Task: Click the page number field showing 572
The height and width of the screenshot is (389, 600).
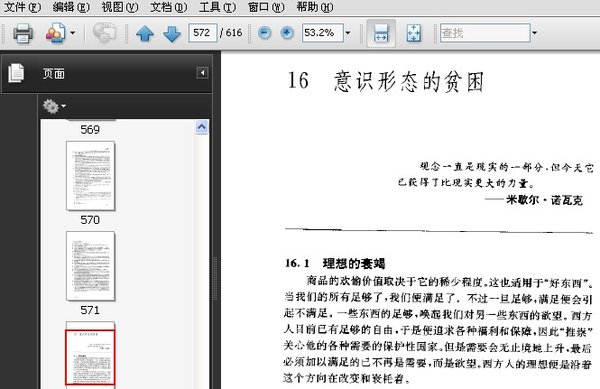Action: point(202,33)
